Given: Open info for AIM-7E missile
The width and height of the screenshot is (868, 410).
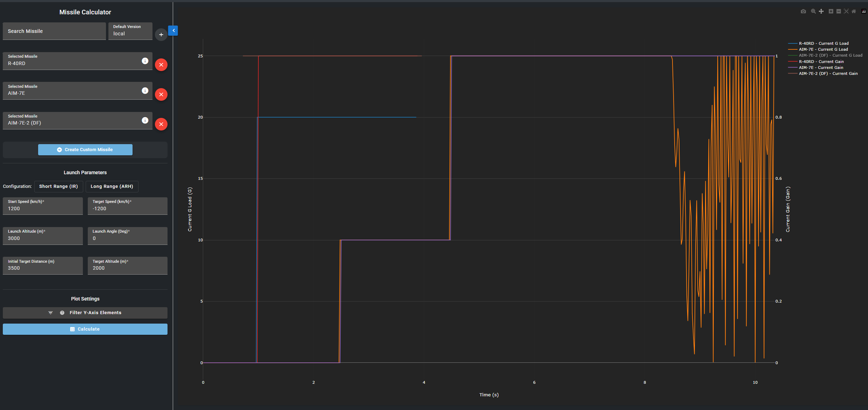Looking at the screenshot, I should [145, 91].
